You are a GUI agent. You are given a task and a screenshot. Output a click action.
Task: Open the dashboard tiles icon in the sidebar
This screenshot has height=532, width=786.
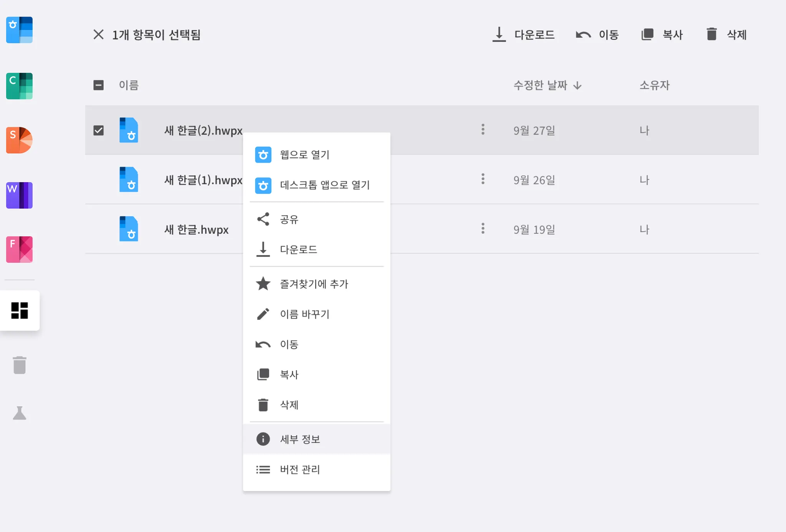pyautogui.click(x=20, y=310)
